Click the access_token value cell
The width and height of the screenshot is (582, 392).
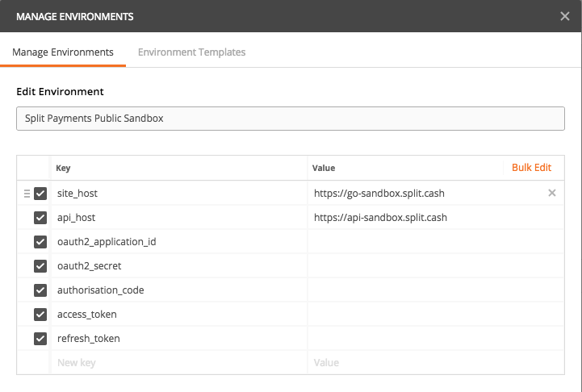click(x=434, y=315)
